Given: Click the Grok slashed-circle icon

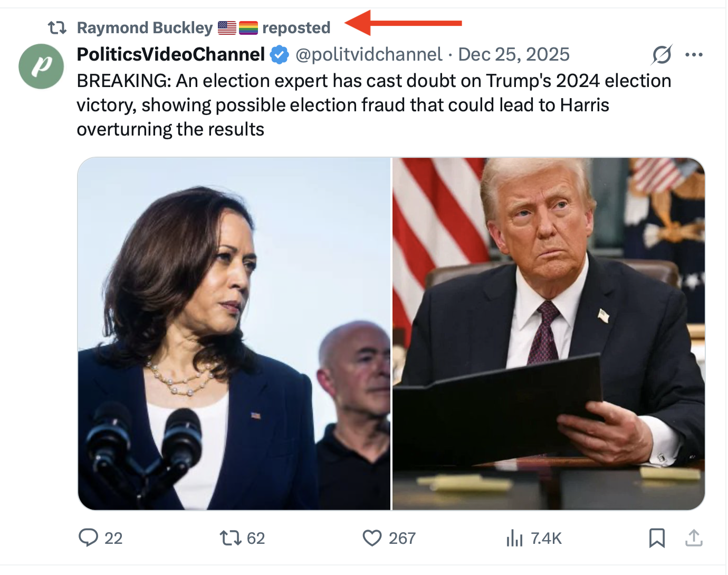Looking at the screenshot, I should click(662, 54).
